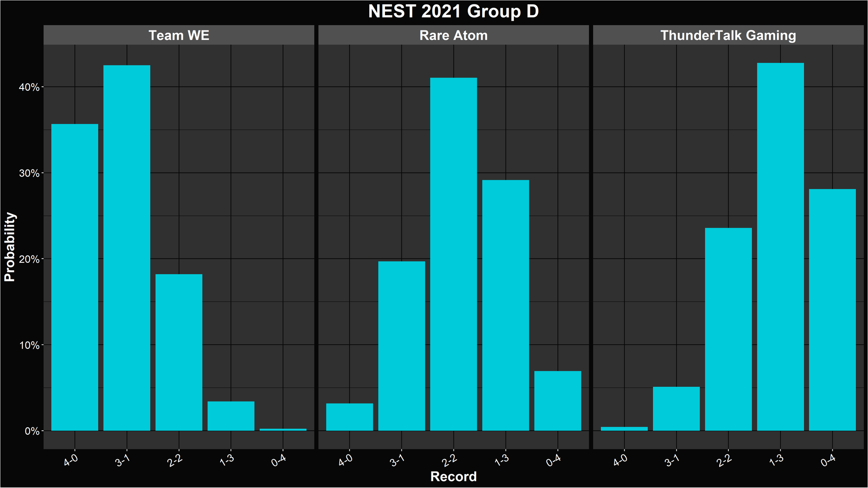Click the 3-1 label under ThunderTalk Gaming
868x488 pixels.
click(673, 461)
